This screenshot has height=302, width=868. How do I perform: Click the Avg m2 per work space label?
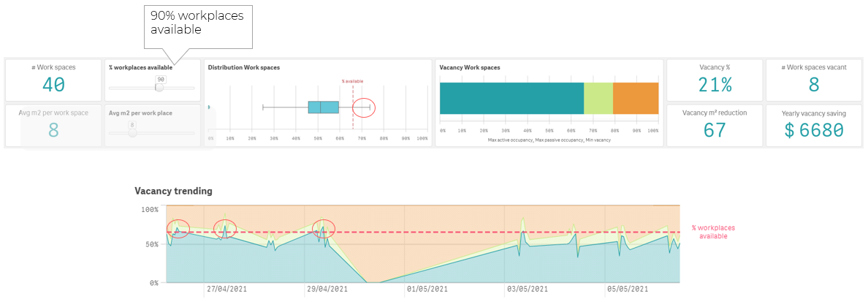[x=53, y=113]
